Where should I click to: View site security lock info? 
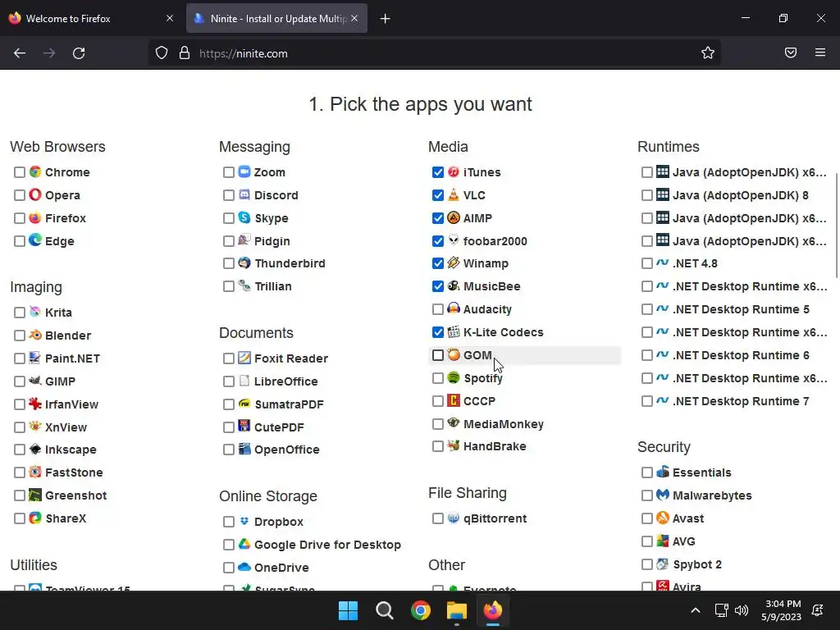point(185,53)
